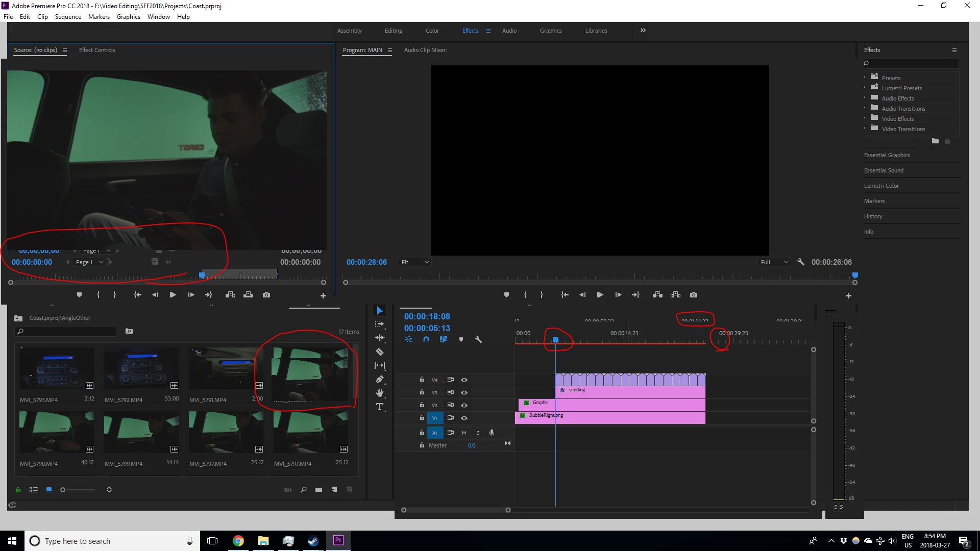This screenshot has width=980, height=551.
Task: Switch to the Color workspace tab
Action: 432,31
